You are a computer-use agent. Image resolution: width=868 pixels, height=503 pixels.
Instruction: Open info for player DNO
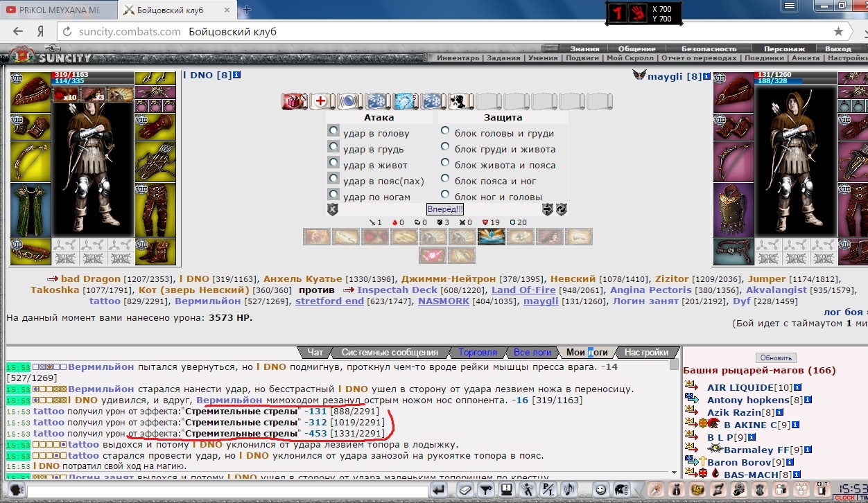[x=236, y=75]
